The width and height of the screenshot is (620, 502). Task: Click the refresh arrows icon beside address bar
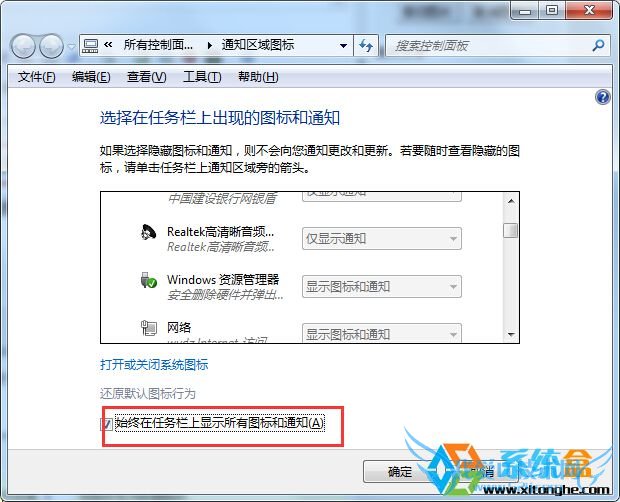366,46
